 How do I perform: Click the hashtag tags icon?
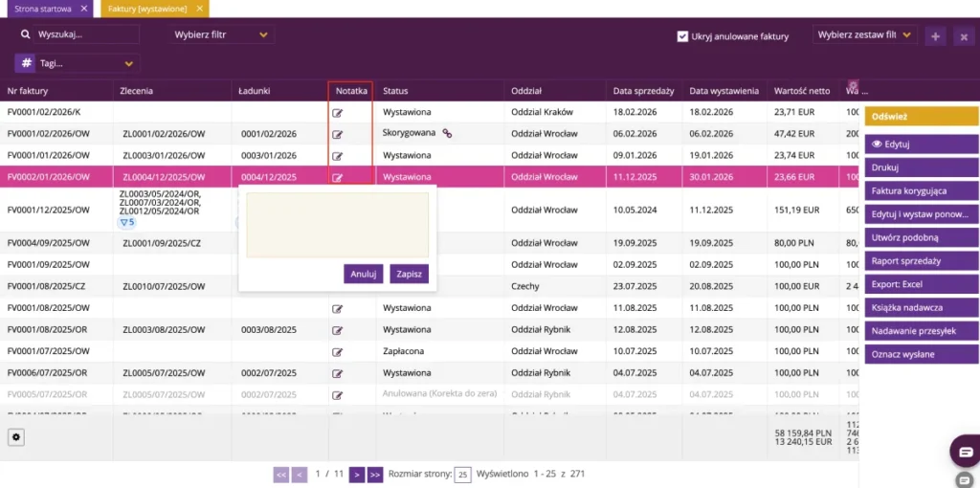(26, 63)
